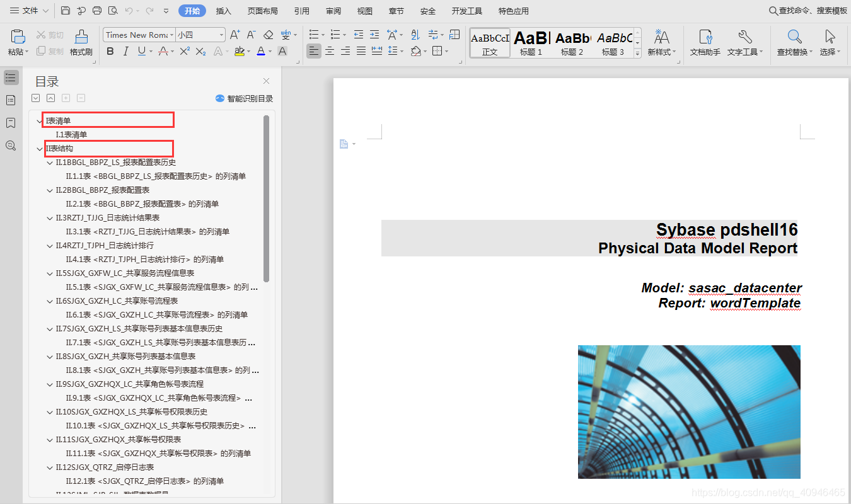Switch to the 插入 (Insert) tab

223,11
